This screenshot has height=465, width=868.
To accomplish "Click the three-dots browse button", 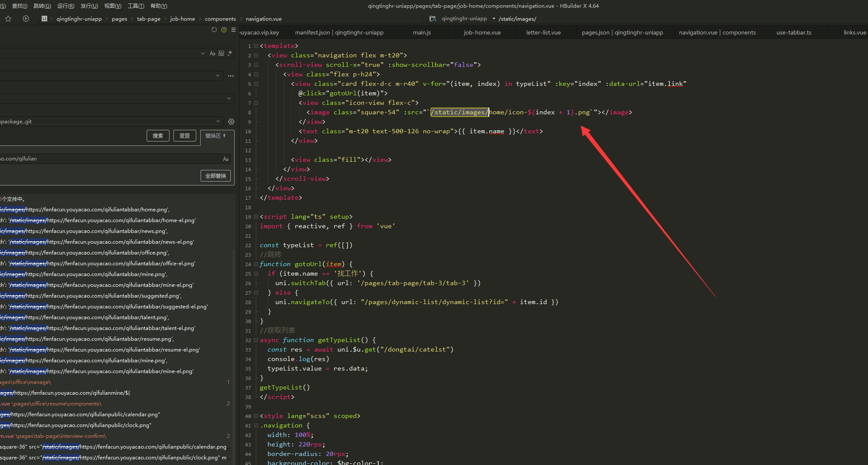I will click(231, 76).
